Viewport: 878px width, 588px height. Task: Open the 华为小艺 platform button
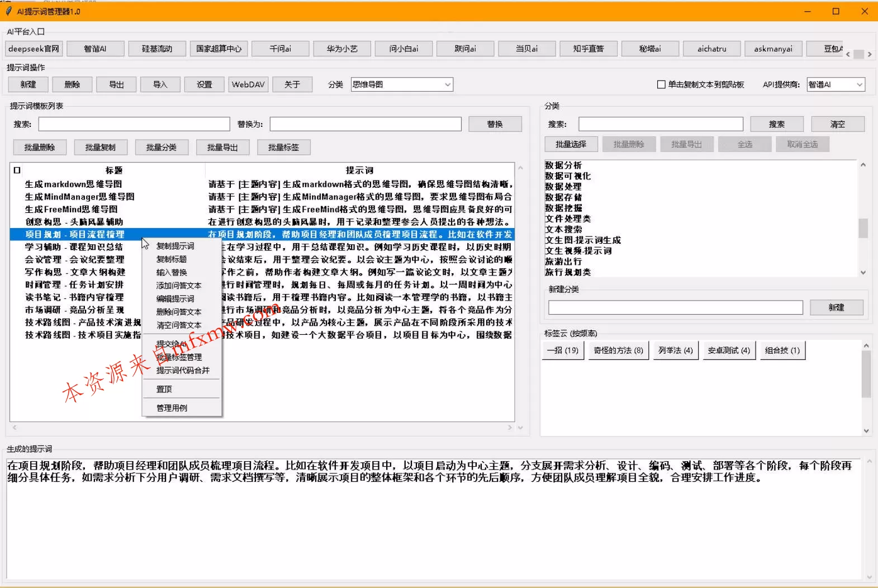[341, 49]
